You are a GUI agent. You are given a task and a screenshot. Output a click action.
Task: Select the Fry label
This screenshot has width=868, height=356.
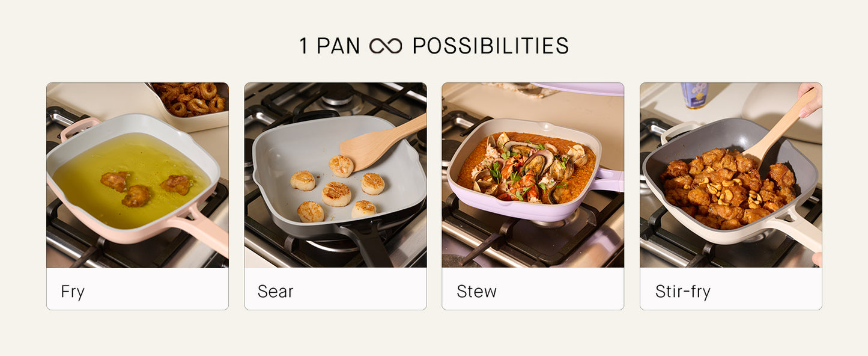click(x=73, y=292)
